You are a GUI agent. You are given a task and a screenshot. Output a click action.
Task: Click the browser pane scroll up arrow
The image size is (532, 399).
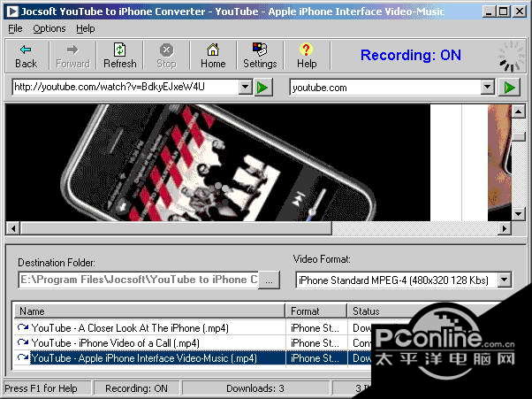click(x=519, y=111)
